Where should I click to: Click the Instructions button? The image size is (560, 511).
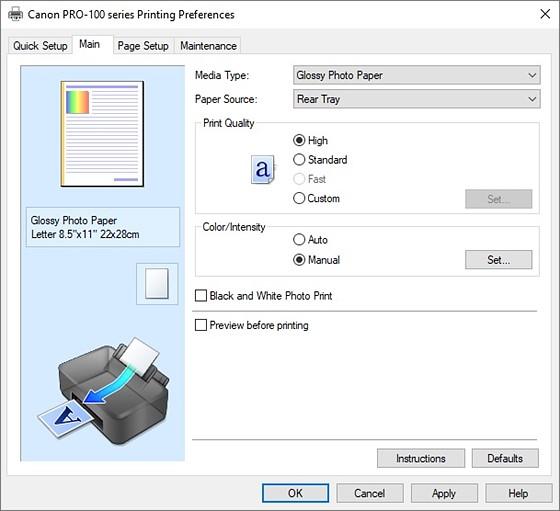(x=421, y=458)
